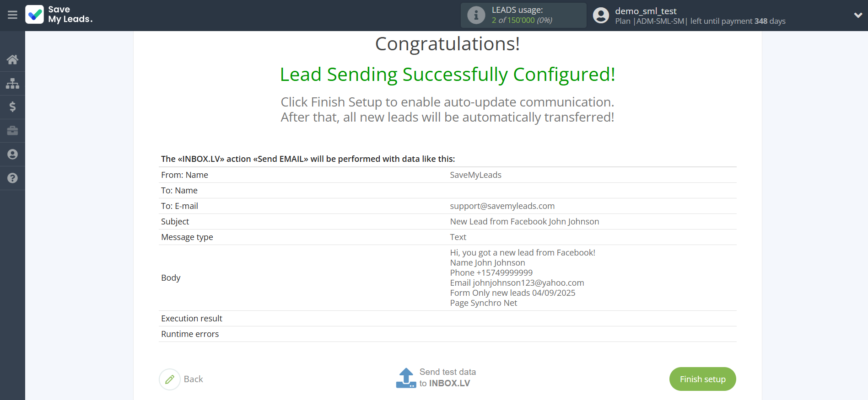Click the briefcase sidebar icon
The image size is (868, 400).
tap(12, 131)
